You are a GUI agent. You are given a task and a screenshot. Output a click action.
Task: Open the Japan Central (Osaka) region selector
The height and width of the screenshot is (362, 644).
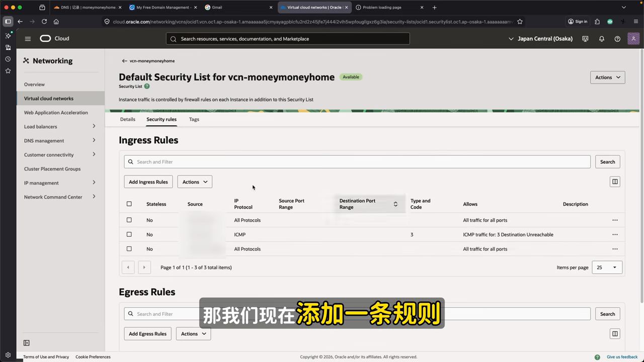(x=540, y=39)
